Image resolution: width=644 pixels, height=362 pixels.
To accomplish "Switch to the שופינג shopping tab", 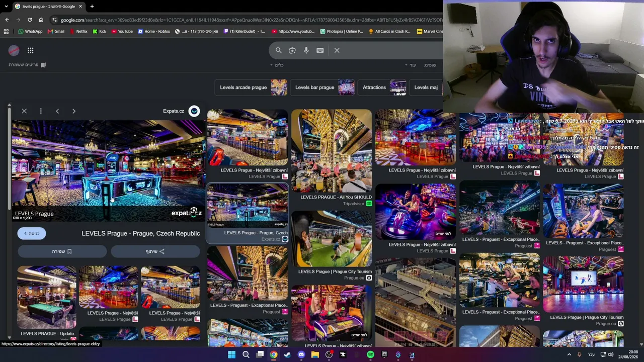I will [430, 65].
